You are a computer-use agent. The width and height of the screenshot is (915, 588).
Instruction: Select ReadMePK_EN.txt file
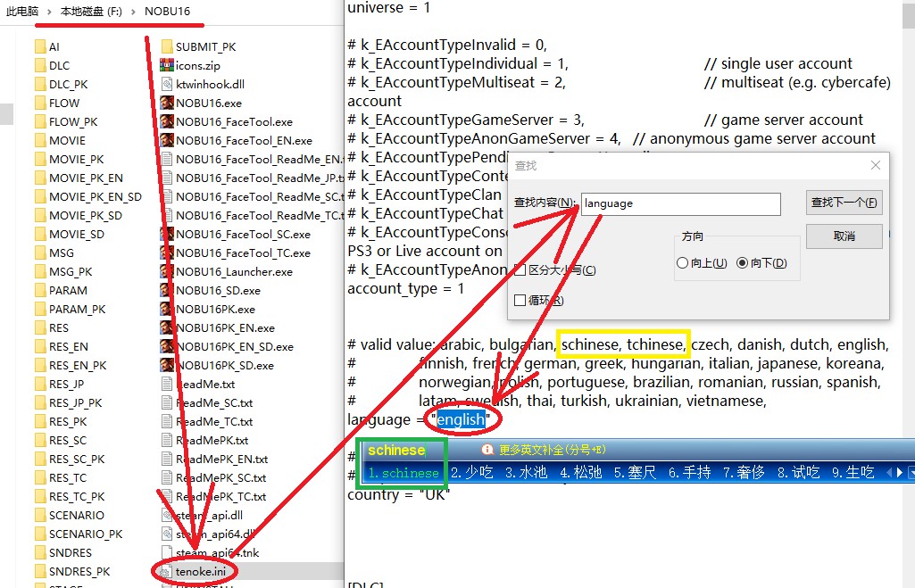point(215,459)
